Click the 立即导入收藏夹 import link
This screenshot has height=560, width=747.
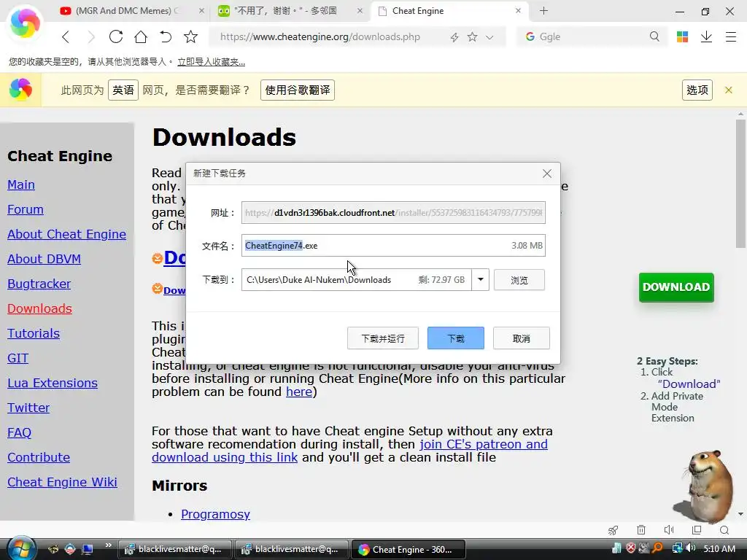click(211, 62)
